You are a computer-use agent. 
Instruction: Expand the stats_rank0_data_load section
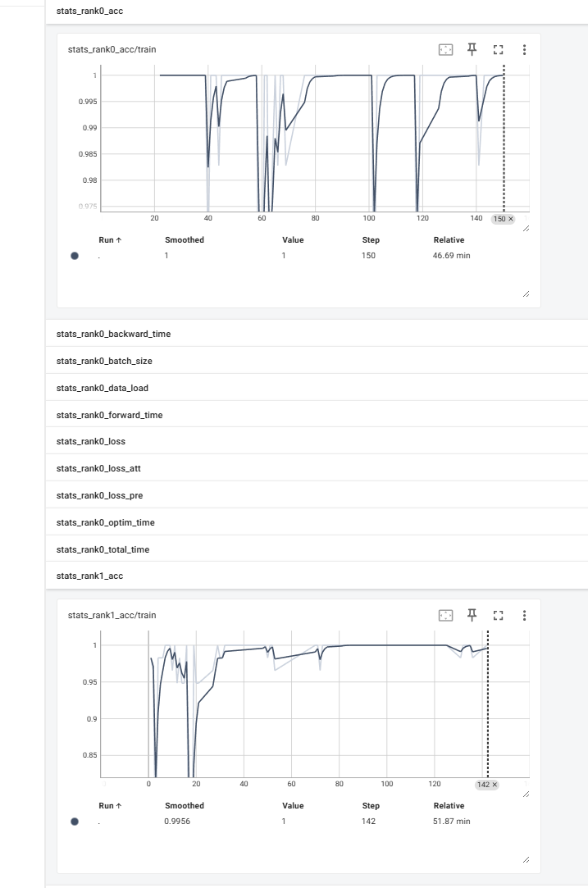pos(103,388)
